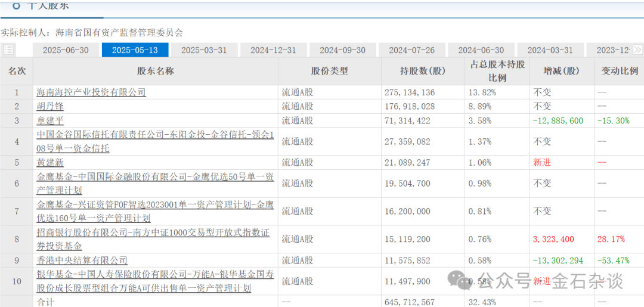The width and height of the screenshot is (644, 307).
Task: Open the 2024-07-26 tab
Action: 411,50
